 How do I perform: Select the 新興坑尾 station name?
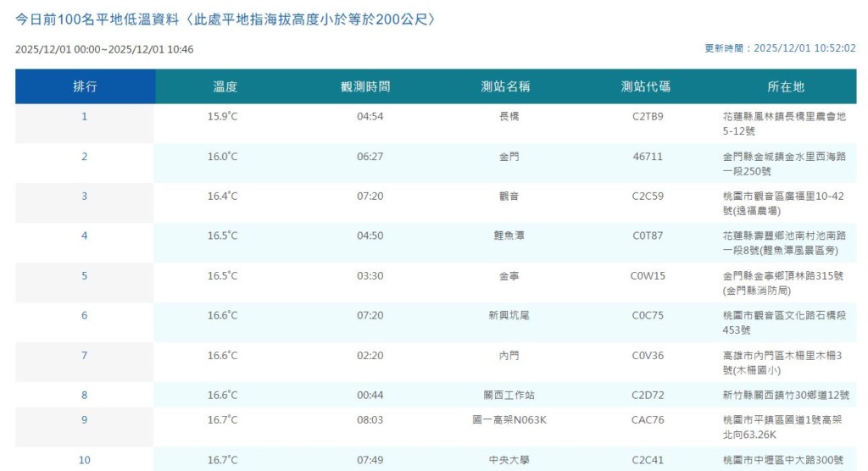509,316
